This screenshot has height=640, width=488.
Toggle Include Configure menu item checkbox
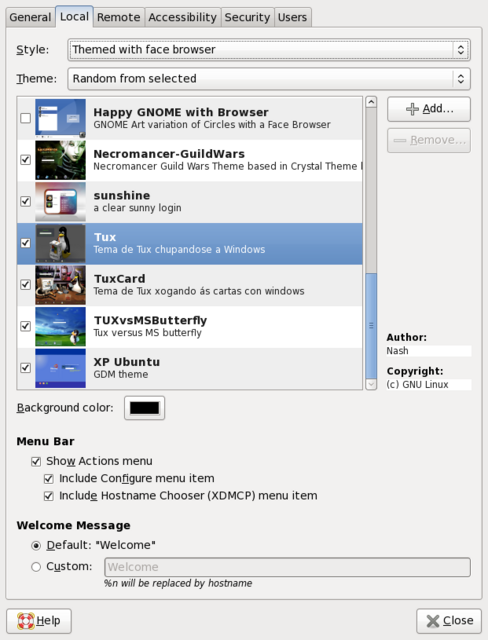(49, 478)
